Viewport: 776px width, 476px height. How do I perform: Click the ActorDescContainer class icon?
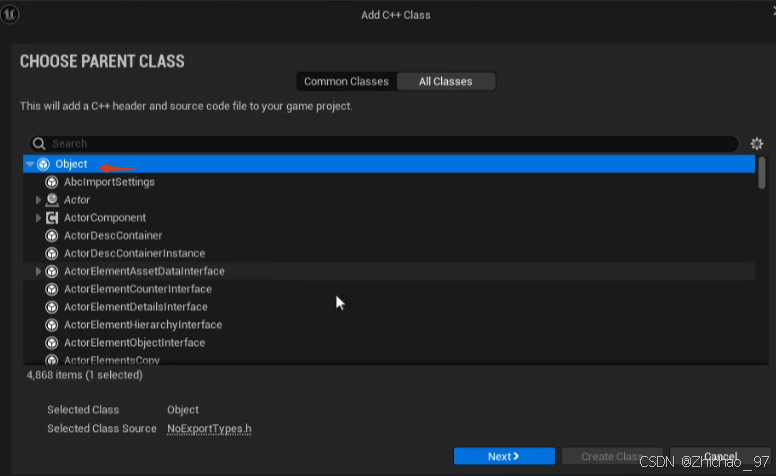(52, 236)
